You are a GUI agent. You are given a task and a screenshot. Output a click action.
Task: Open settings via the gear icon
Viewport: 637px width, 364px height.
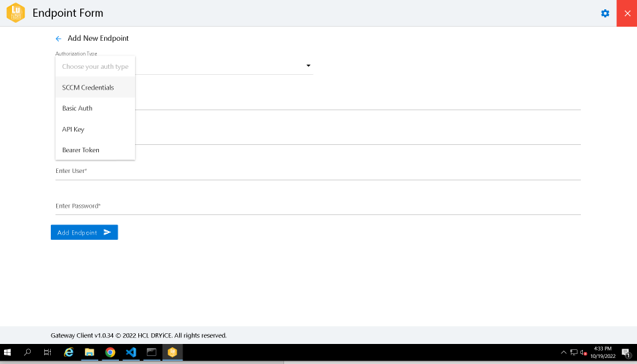(x=605, y=13)
